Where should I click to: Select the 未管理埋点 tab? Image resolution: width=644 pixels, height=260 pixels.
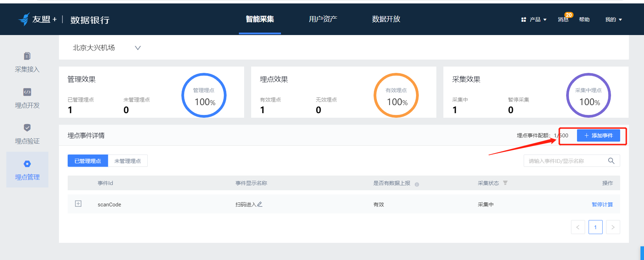click(x=128, y=161)
